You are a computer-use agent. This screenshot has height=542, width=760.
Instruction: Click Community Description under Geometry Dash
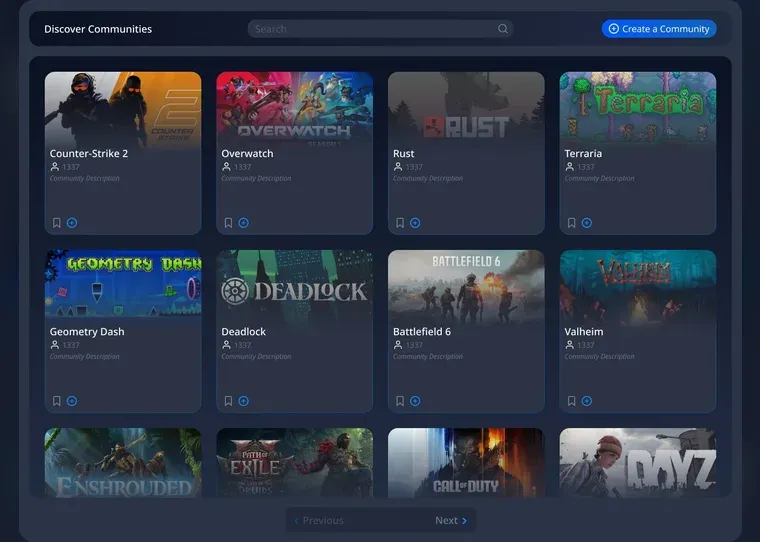coord(84,356)
